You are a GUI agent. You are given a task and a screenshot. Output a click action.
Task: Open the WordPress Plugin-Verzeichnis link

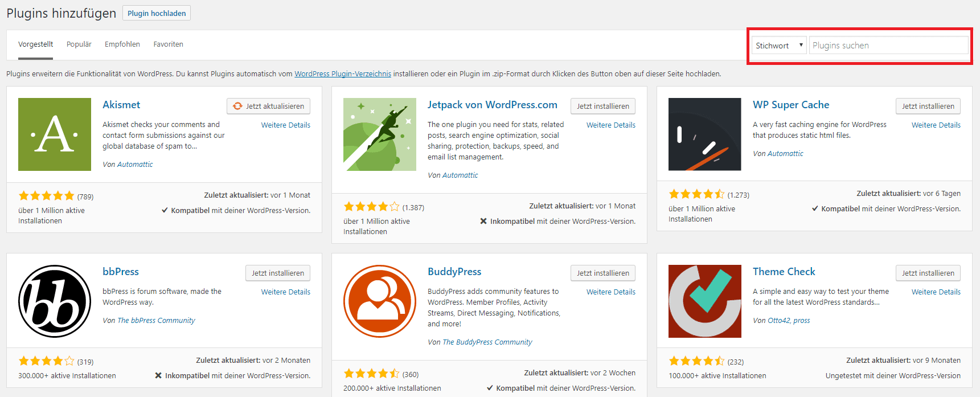pyautogui.click(x=343, y=74)
